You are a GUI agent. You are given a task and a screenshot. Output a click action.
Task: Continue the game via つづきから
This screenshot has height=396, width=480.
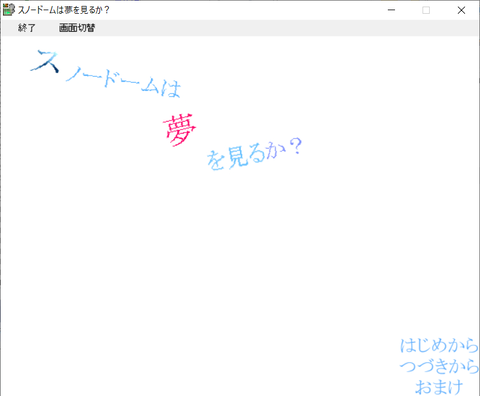click(439, 366)
